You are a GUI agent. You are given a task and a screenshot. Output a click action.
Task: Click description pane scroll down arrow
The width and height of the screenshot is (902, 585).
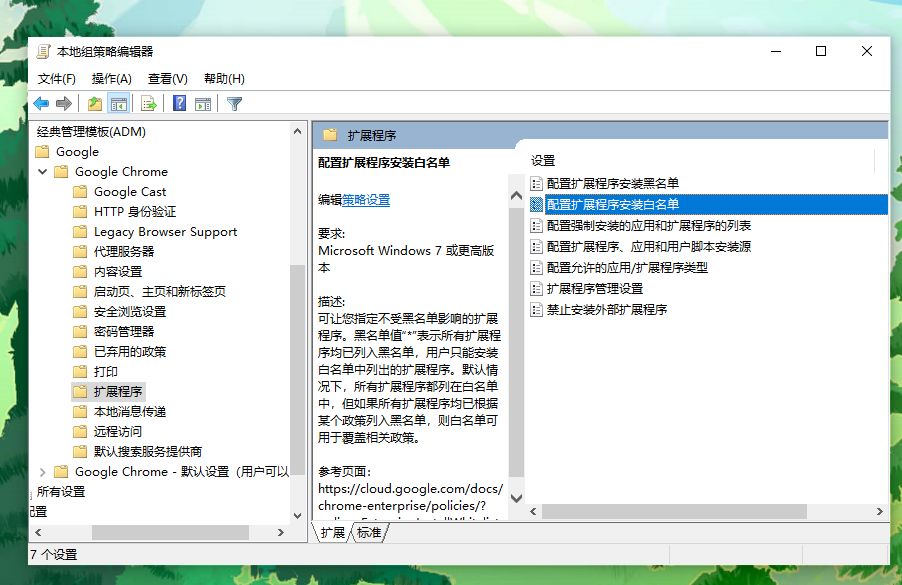(x=517, y=498)
